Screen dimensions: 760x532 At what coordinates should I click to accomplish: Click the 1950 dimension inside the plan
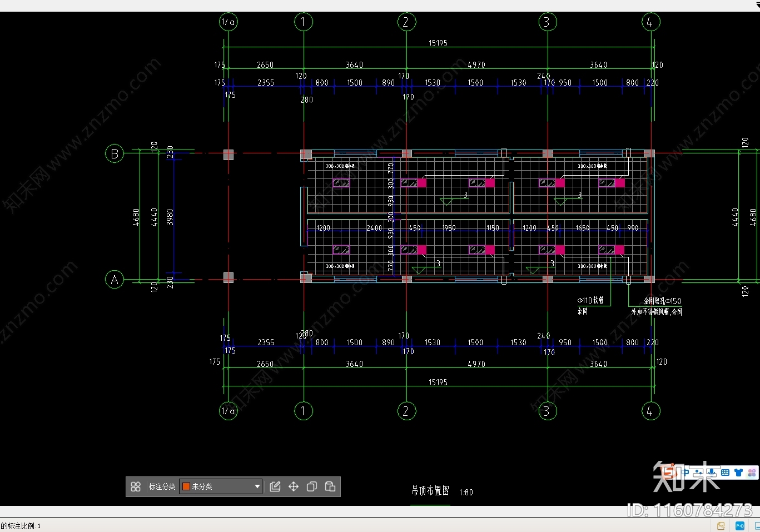click(x=449, y=228)
